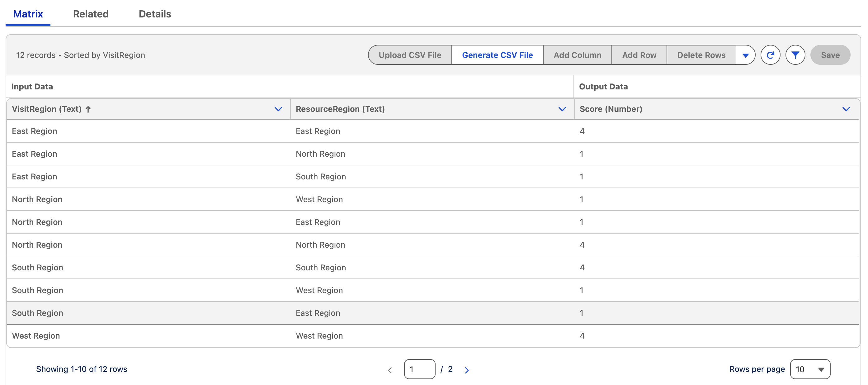Switch to the Details tab
The height and width of the screenshot is (385, 868).
point(155,14)
